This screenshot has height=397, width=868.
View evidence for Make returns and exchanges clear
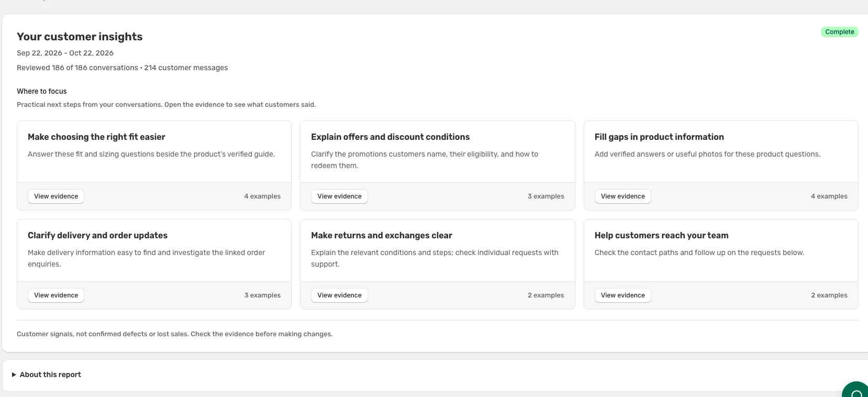tap(339, 295)
